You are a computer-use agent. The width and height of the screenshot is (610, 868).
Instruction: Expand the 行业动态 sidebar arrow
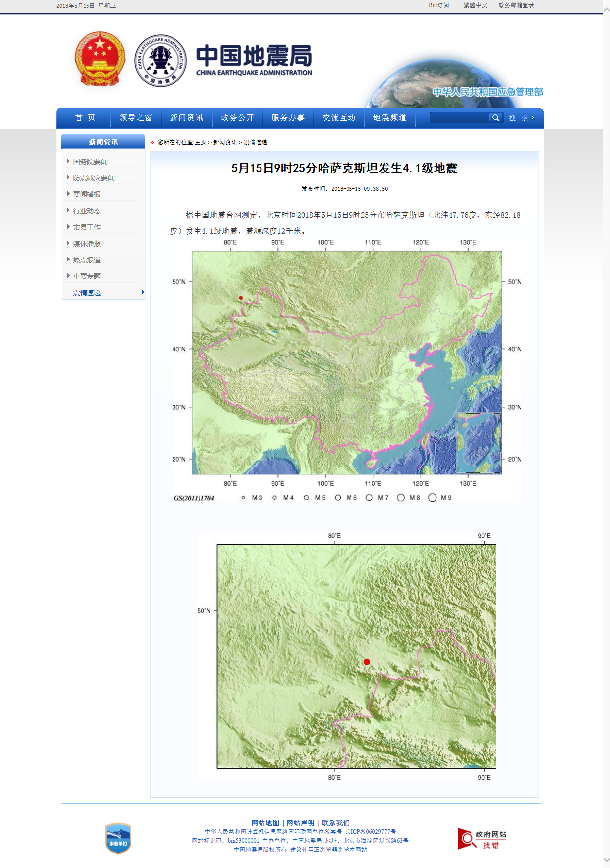(68, 210)
